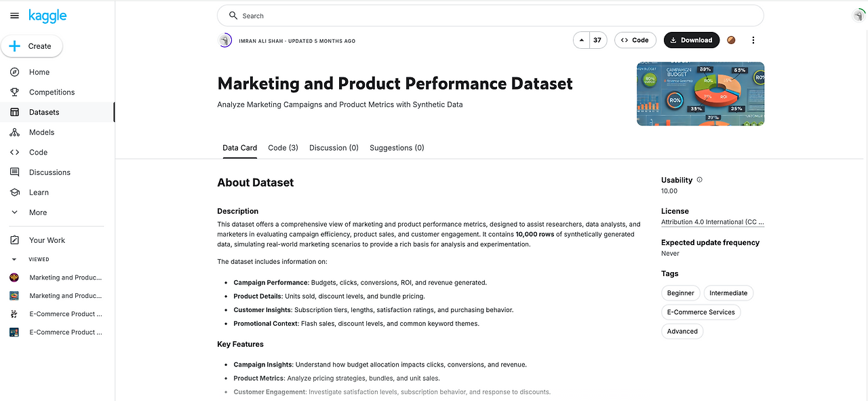Open Competitions trophy icon in sidebar

pyautogui.click(x=14, y=92)
